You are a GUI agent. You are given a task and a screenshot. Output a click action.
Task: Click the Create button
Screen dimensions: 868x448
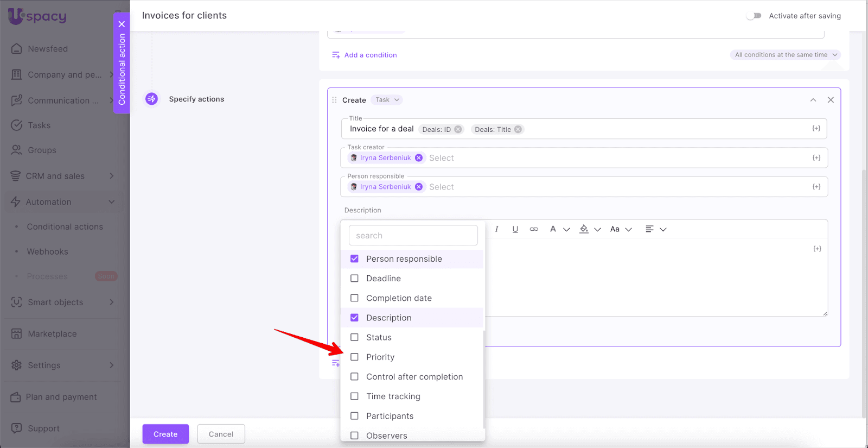(165, 434)
